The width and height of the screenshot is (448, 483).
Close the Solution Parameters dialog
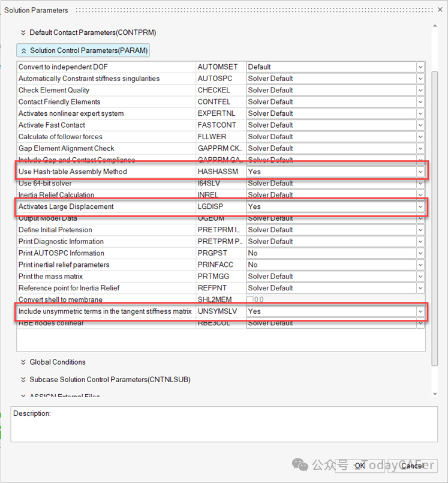(440, 10)
